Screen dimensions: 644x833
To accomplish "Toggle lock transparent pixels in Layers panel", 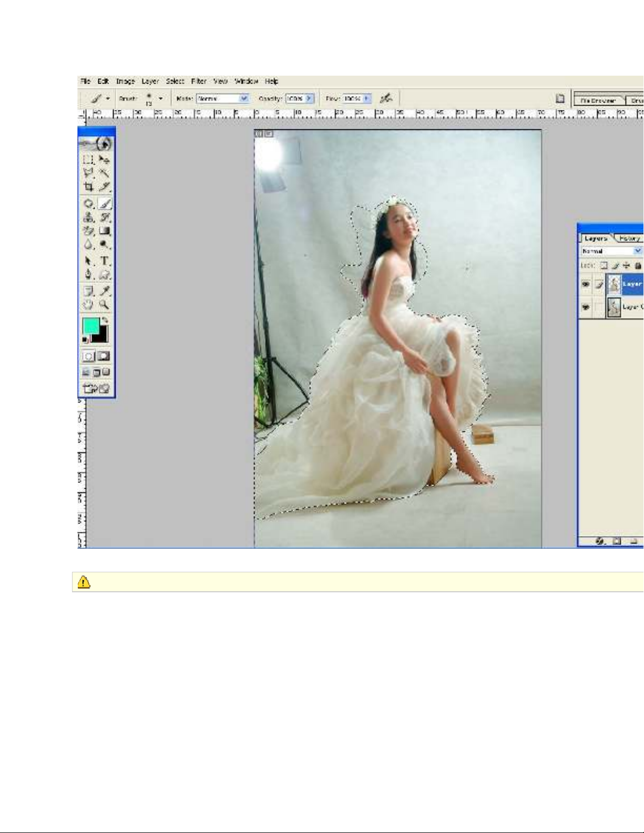I will pos(604,266).
